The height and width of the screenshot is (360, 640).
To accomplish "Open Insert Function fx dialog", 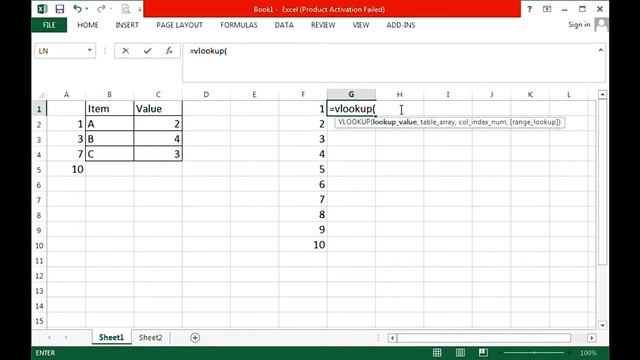I will [169, 51].
